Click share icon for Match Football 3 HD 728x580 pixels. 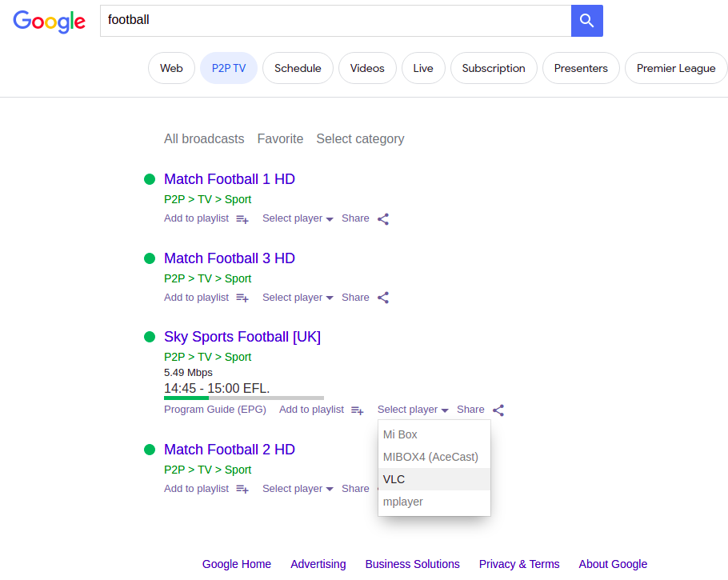383,298
